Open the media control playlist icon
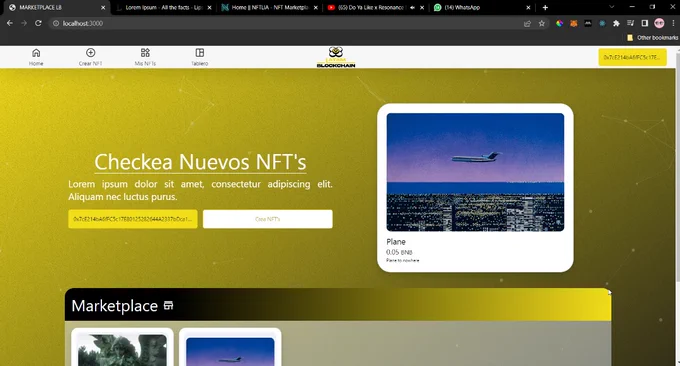Screen dimensions: 680x366 tap(631, 23)
